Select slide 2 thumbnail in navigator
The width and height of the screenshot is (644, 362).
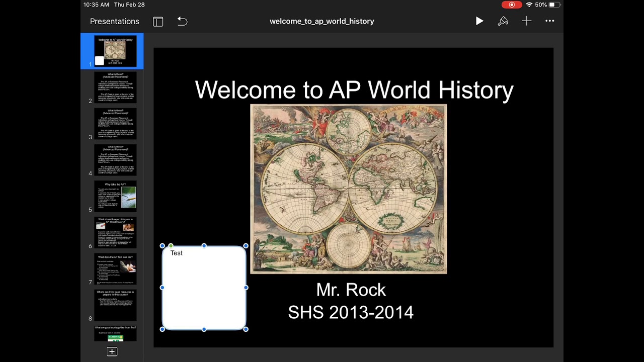pos(115,87)
